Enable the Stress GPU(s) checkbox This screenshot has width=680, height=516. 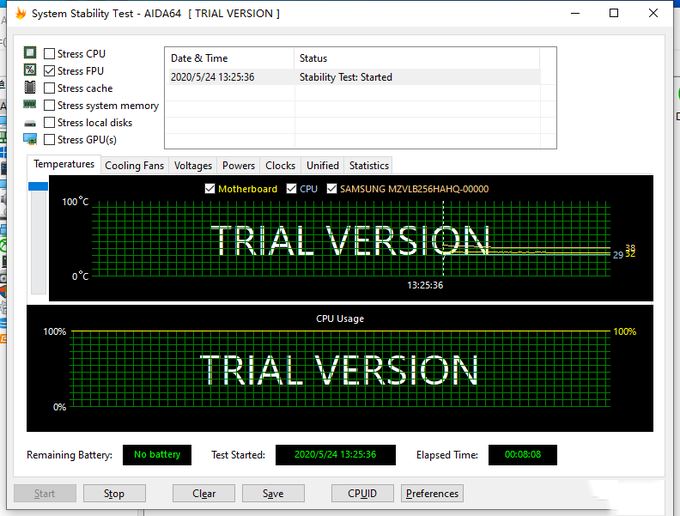point(49,140)
